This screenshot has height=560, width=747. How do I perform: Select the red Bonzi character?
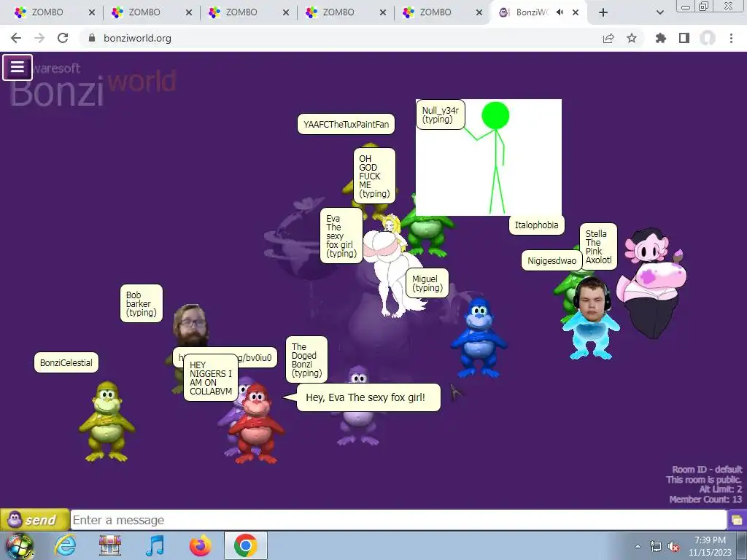point(256,423)
